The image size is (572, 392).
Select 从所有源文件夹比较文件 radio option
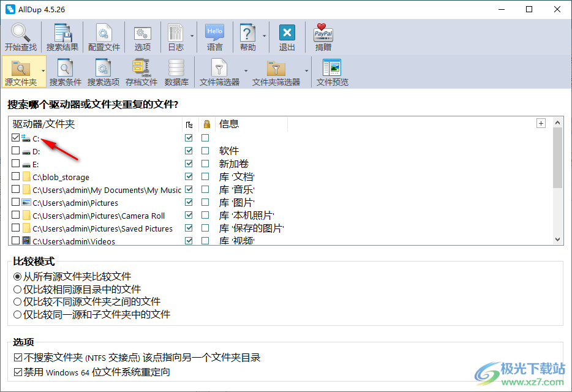[x=17, y=277]
